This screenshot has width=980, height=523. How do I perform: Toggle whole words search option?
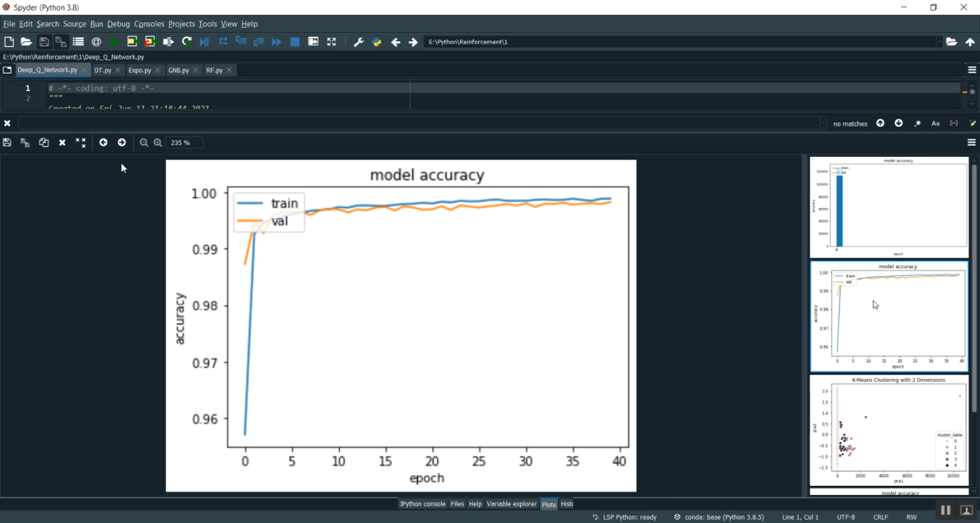click(x=954, y=124)
